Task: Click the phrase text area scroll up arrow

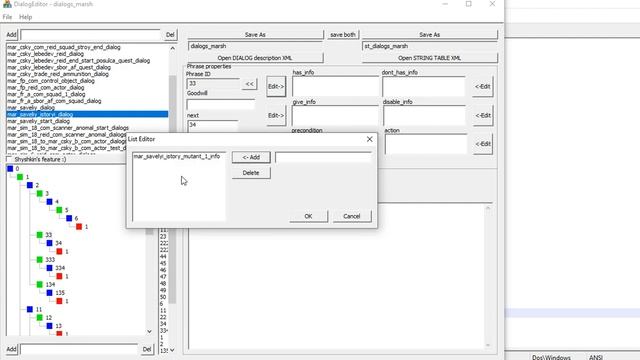Action: click(488, 209)
